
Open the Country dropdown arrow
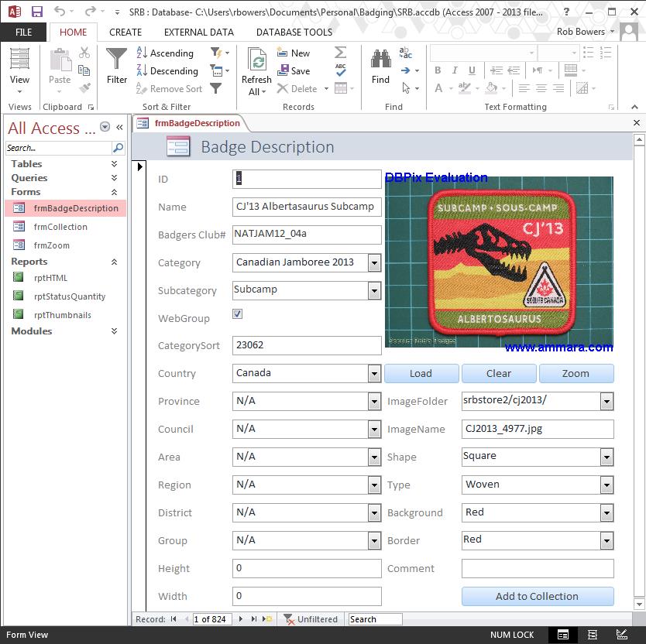[374, 374]
